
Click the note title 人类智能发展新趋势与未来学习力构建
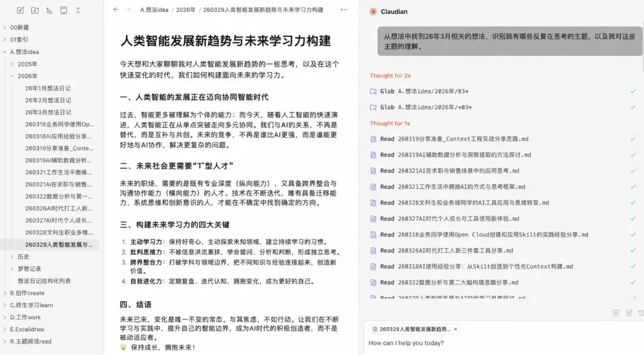pyautogui.click(x=225, y=41)
